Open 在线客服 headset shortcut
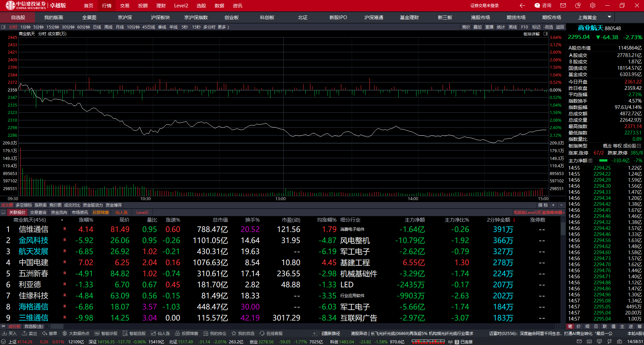The image size is (644, 345). (271, 333)
